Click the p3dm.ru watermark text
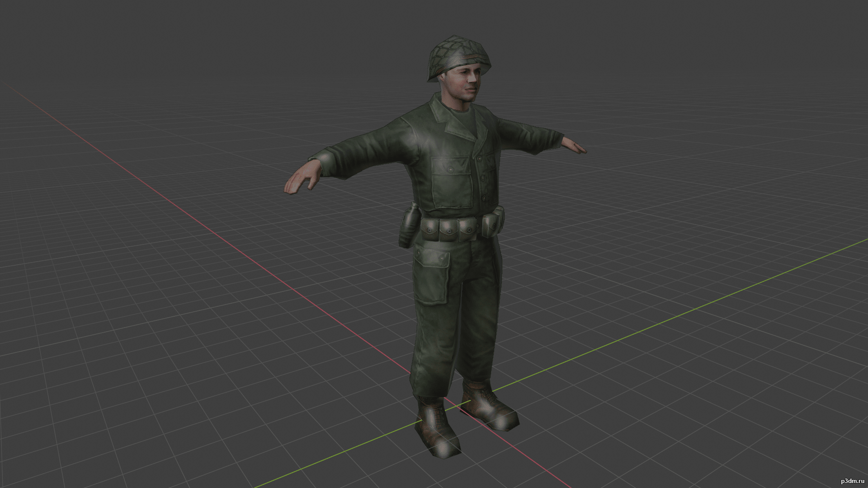The image size is (868, 488). pos(852,481)
